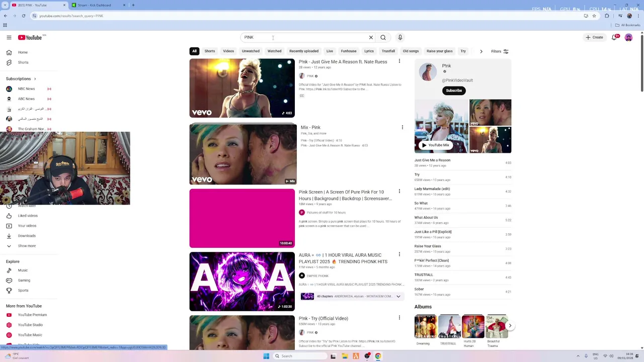Open more options for Pink Screen video

point(399,191)
